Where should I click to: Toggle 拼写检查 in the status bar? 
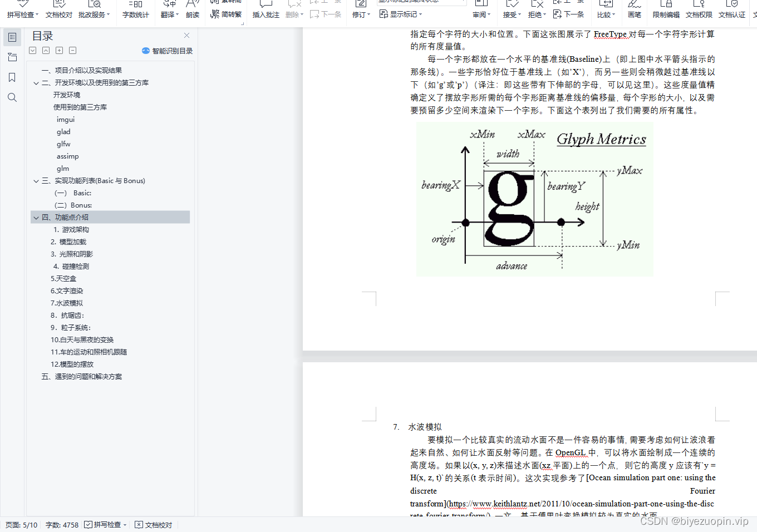(x=105, y=524)
